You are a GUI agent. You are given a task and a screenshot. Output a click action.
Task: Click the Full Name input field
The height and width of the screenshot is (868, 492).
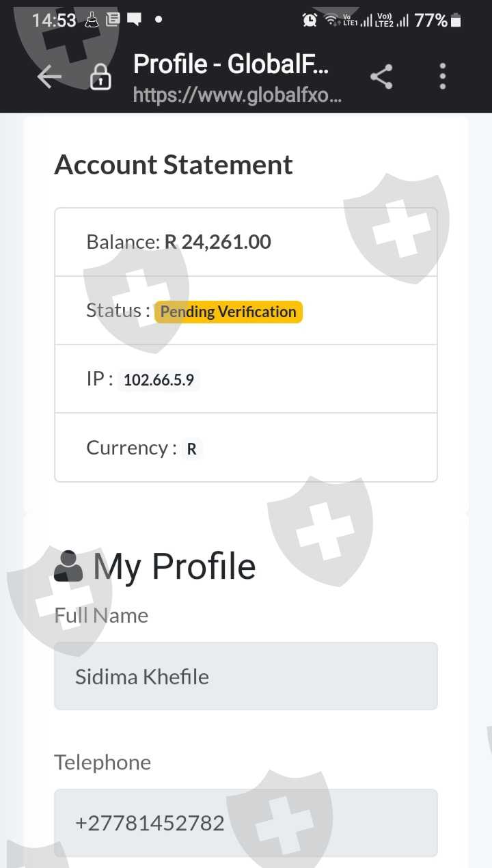pyautogui.click(x=246, y=676)
